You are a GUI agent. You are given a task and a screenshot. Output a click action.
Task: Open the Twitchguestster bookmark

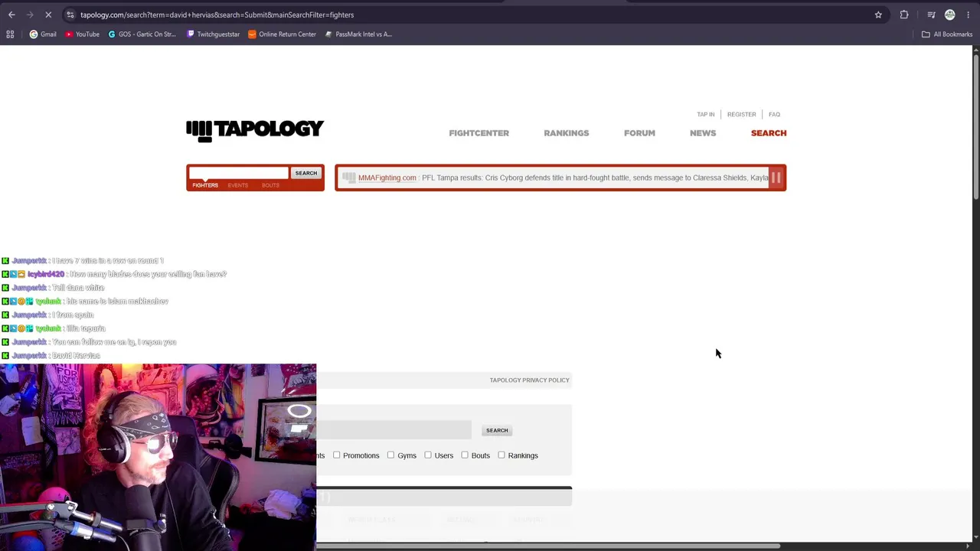coord(213,34)
